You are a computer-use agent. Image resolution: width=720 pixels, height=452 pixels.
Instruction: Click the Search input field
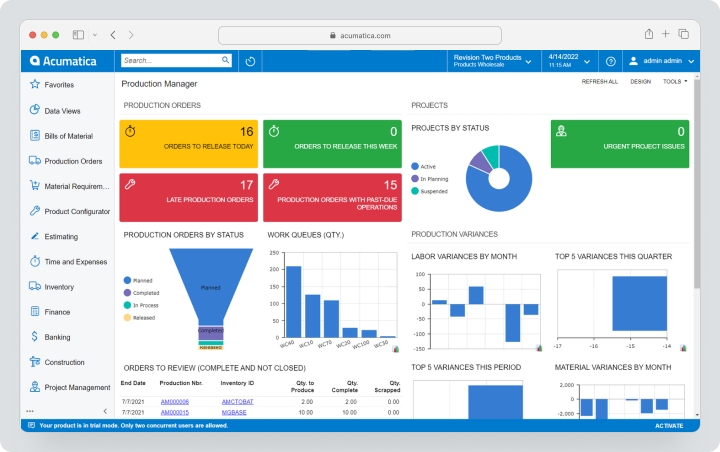[176, 60]
